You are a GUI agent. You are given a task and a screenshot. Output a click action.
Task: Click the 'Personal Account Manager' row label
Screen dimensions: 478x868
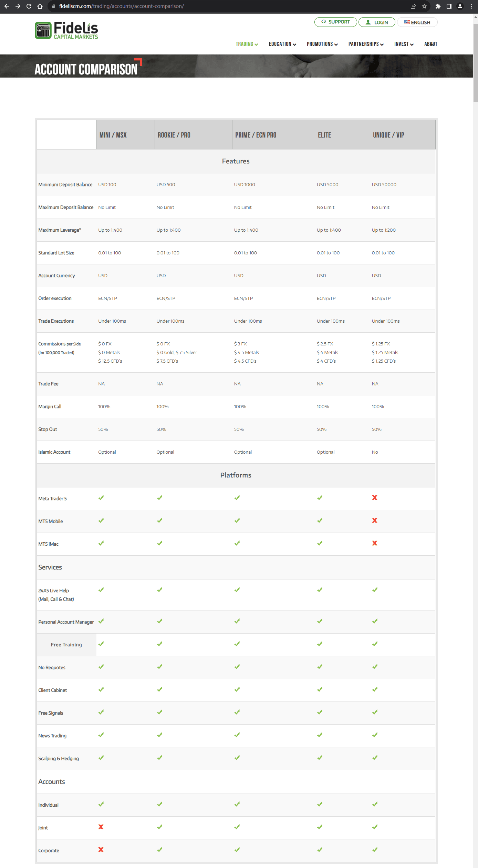[x=66, y=622]
